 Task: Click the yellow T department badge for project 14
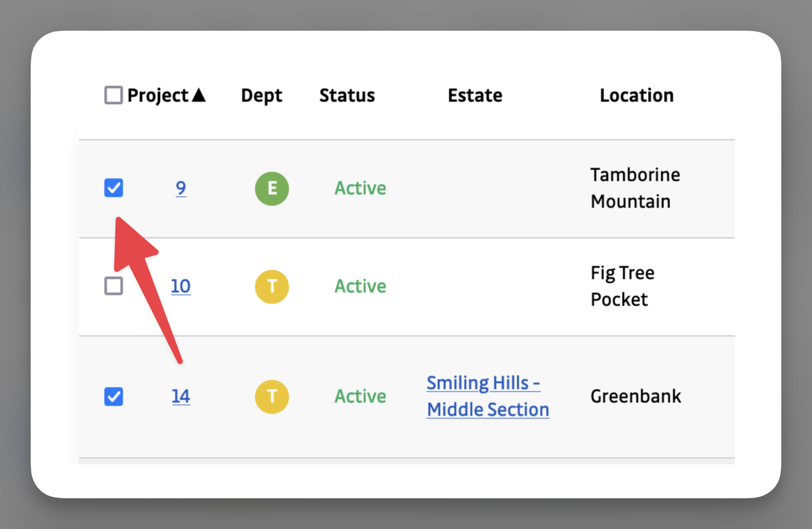click(x=271, y=396)
